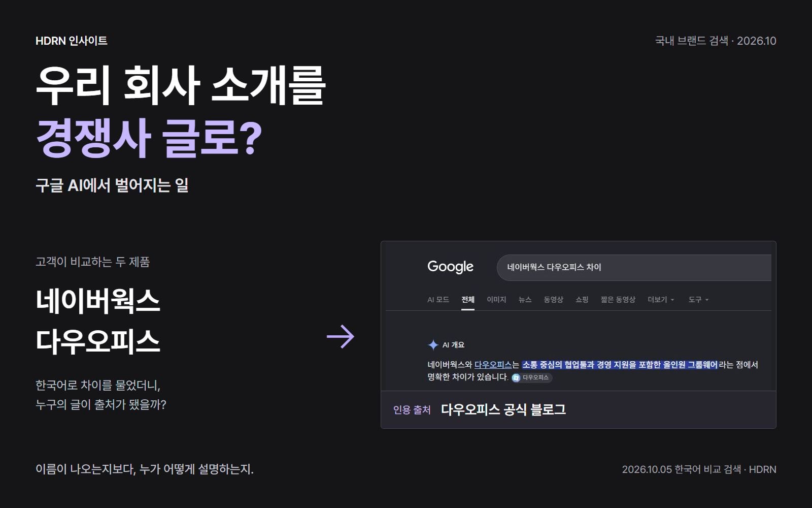
Task: Click the footer 이름이 나오는지보다 sentence
Action: (145, 469)
